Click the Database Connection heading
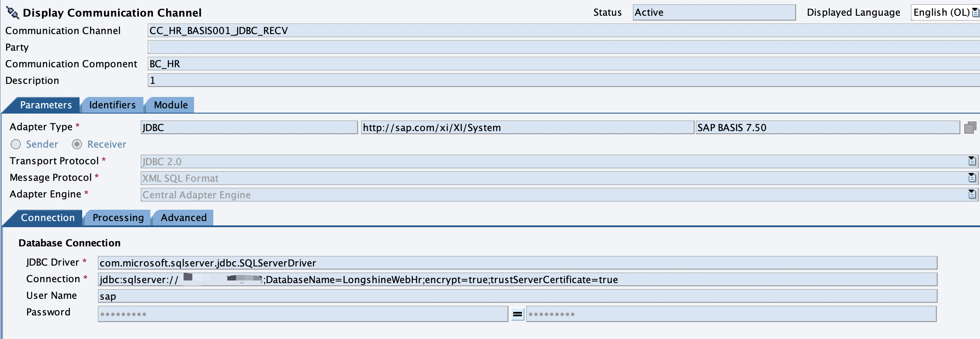 70,243
